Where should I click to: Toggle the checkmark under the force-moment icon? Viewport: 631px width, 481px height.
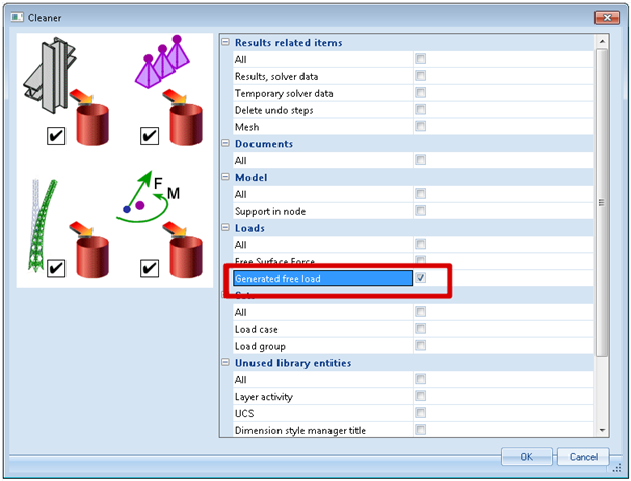[149, 267]
